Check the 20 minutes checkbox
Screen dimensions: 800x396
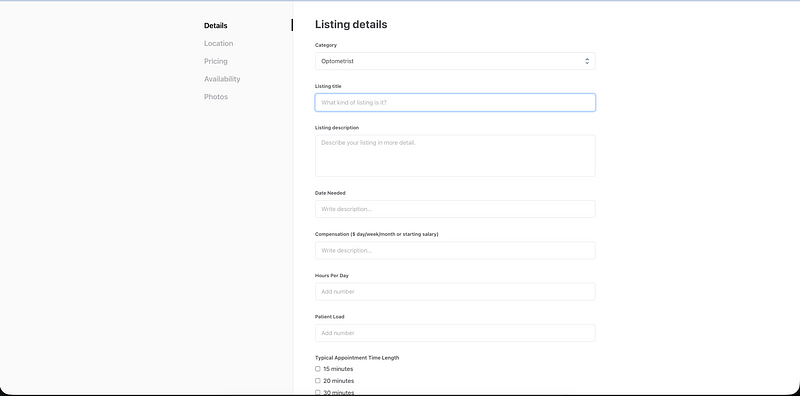point(318,381)
